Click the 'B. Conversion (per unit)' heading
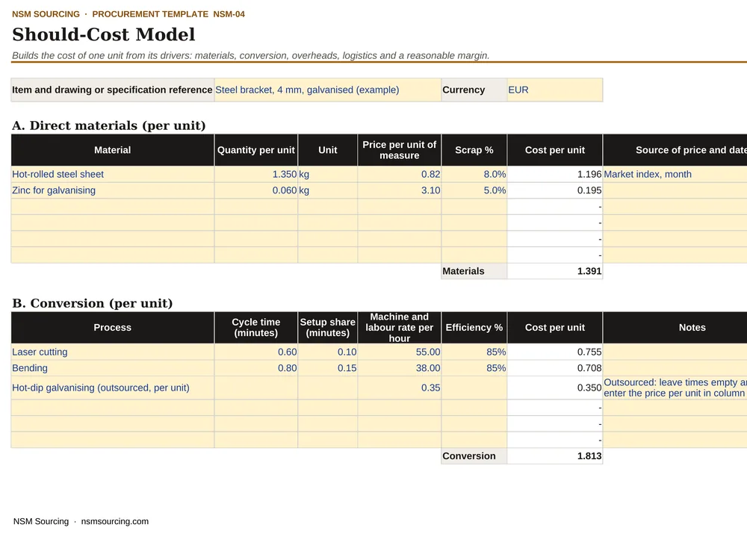747x560 pixels. [x=93, y=303]
